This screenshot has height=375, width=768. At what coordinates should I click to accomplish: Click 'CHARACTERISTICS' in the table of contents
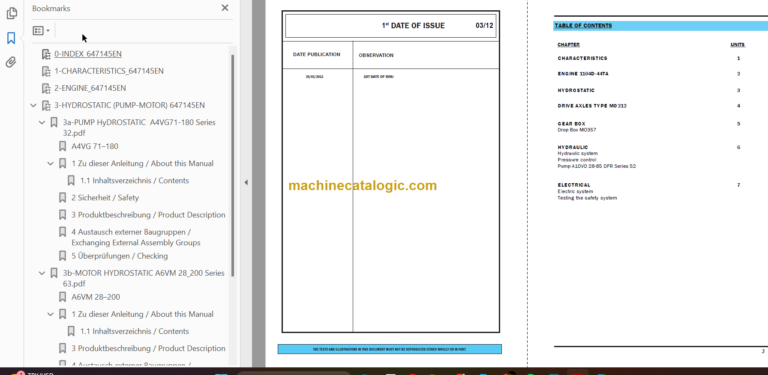coord(582,58)
